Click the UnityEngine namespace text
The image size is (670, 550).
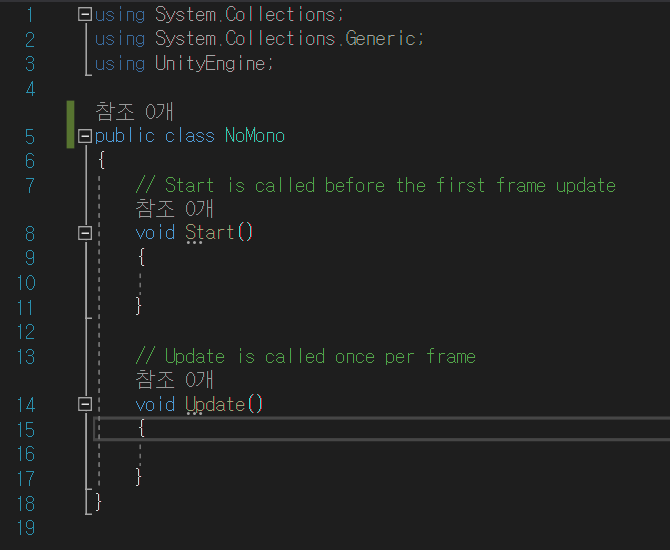pyautogui.click(x=210, y=64)
